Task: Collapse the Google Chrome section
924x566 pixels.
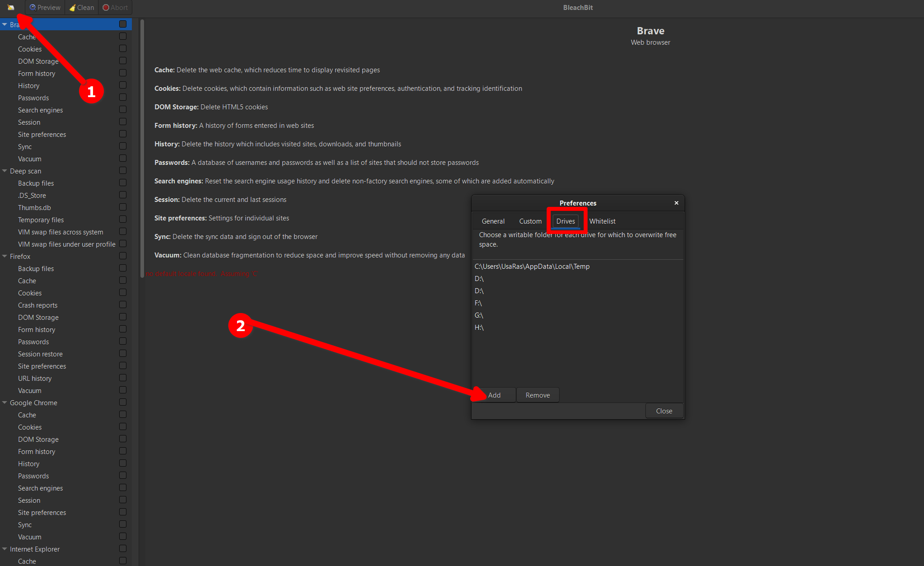Action: coord(4,402)
